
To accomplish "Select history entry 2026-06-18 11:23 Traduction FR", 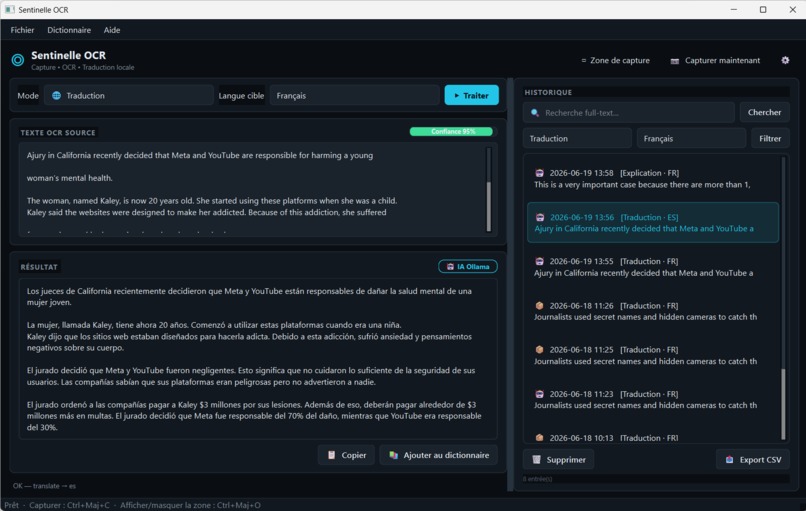I will (653, 399).
